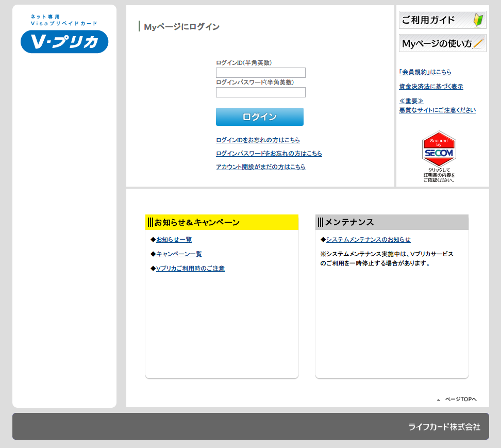Open the forgot ログインID link

[x=258, y=140]
